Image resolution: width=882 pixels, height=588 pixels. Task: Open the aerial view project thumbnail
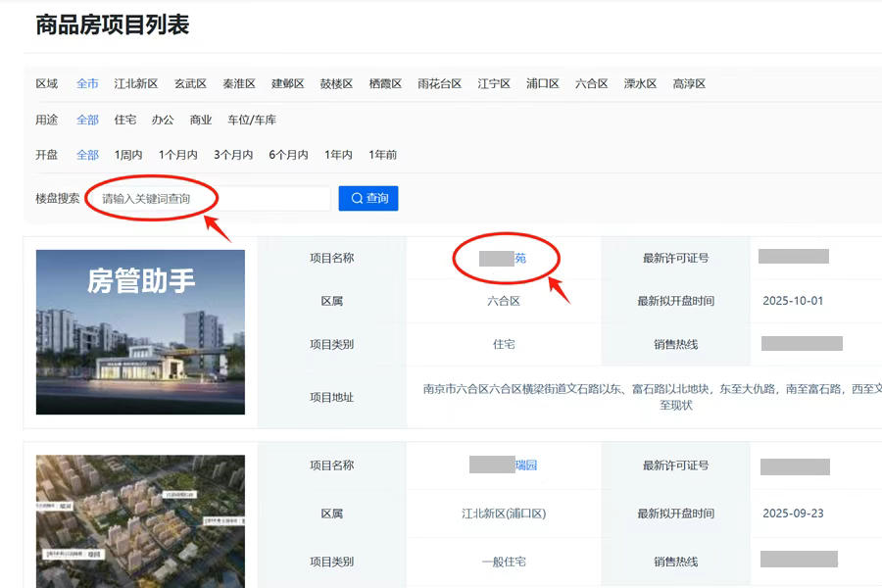coord(140,521)
